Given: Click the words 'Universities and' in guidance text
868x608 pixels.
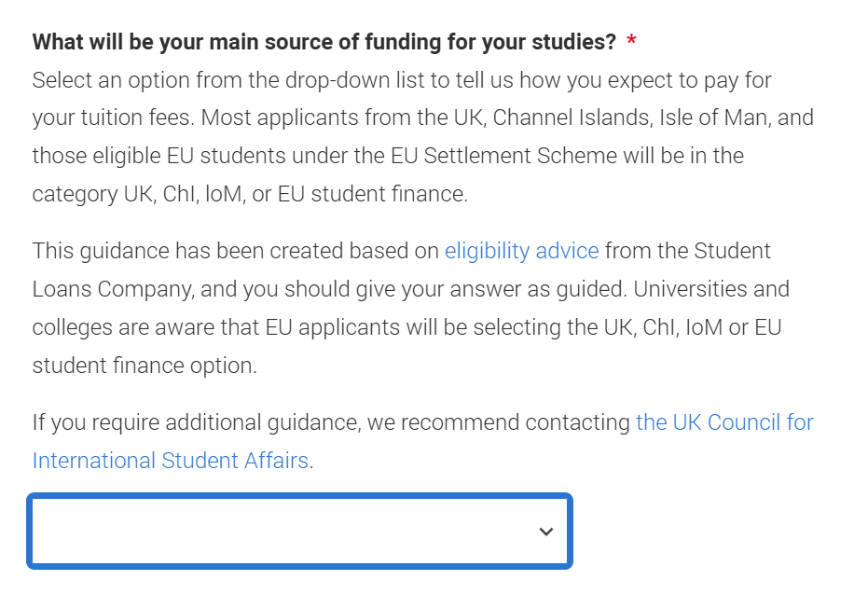Looking at the screenshot, I should tap(710, 289).
